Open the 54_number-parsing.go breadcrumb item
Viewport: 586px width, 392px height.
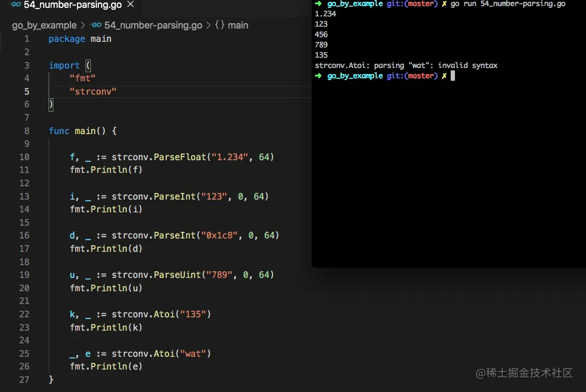coord(153,25)
